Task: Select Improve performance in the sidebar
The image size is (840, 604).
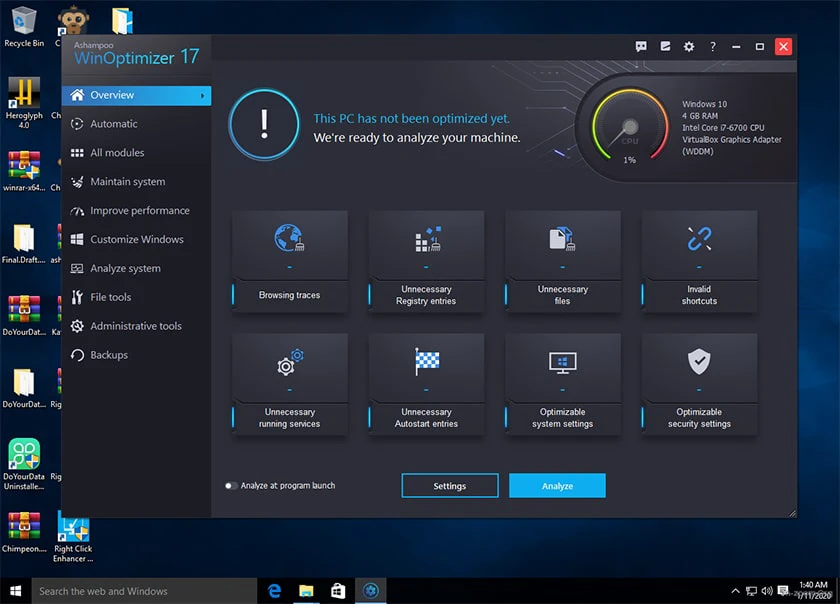Action: tap(140, 211)
